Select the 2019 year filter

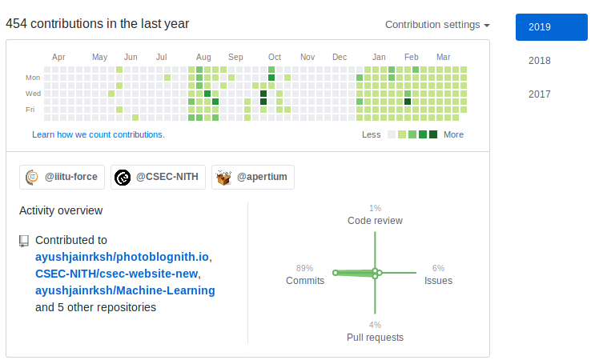pyautogui.click(x=551, y=26)
